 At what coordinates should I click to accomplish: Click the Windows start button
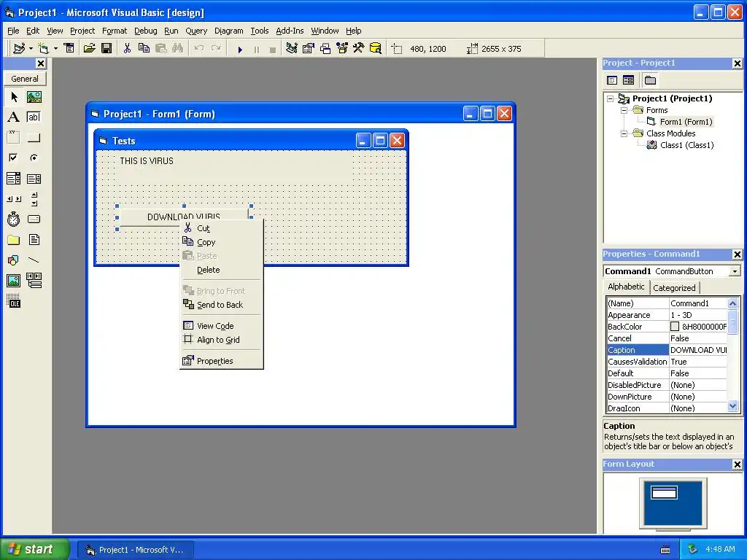(x=35, y=549)
